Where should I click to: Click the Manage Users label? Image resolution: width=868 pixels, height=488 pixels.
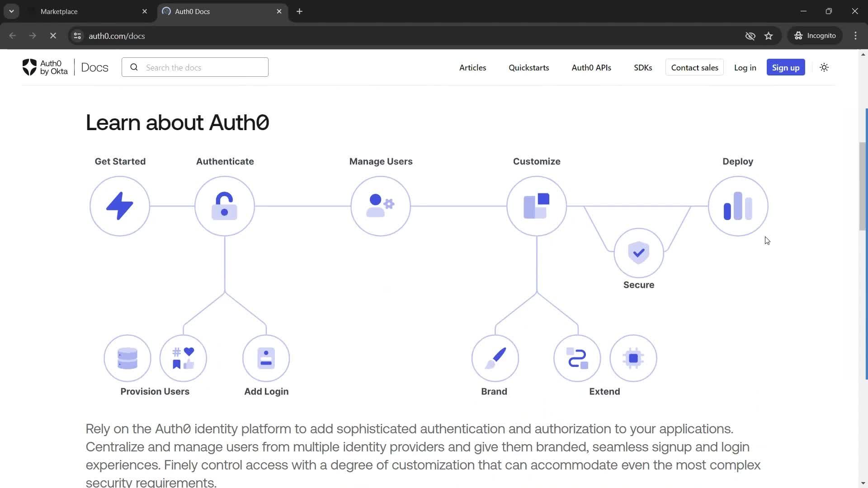381,161
